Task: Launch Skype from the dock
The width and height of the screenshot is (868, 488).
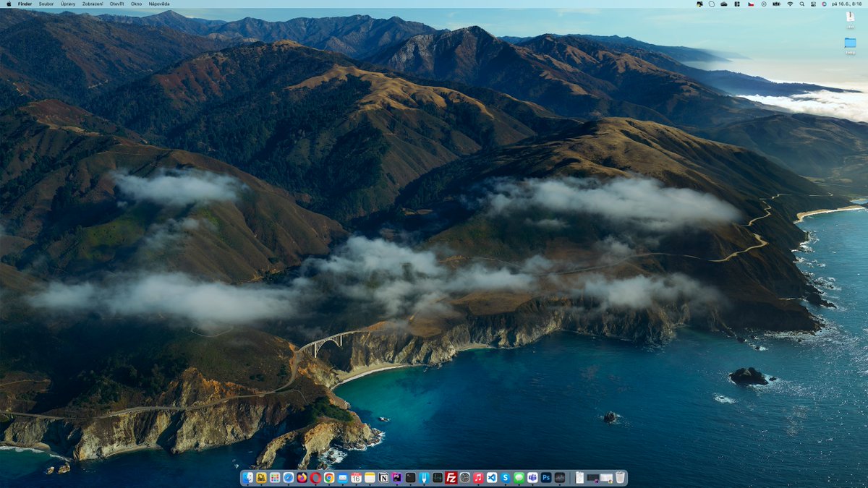Action: point(506,478)
